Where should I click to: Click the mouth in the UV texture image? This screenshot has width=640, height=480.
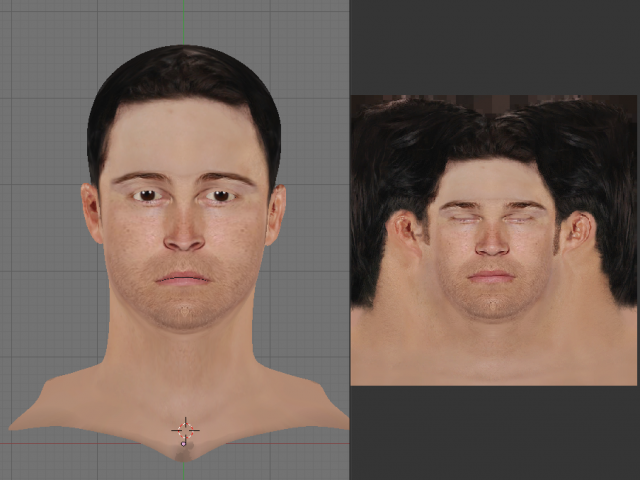pyautogui.click(x=491, y=275)
